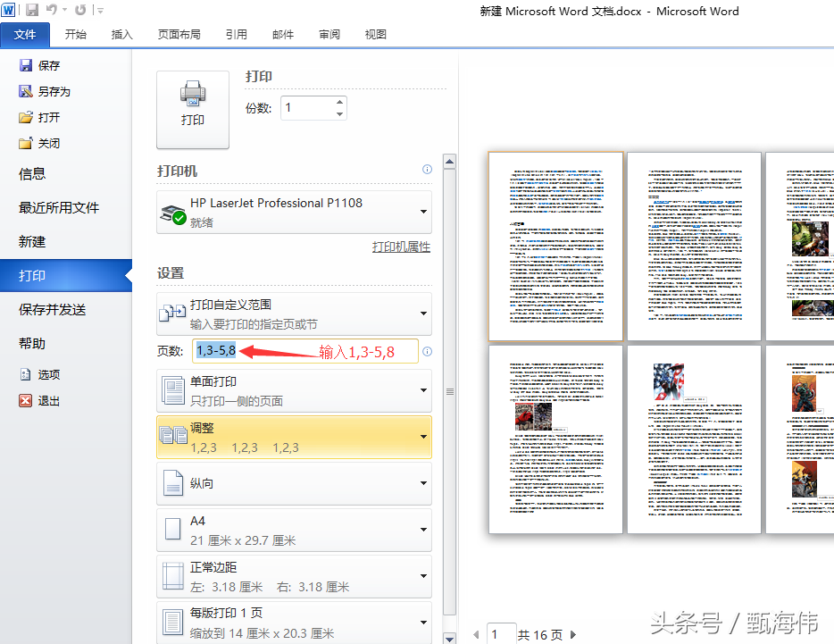Expand the 单面打印 dropdown
Screen dimensions: 834x644
coord(294,390)
